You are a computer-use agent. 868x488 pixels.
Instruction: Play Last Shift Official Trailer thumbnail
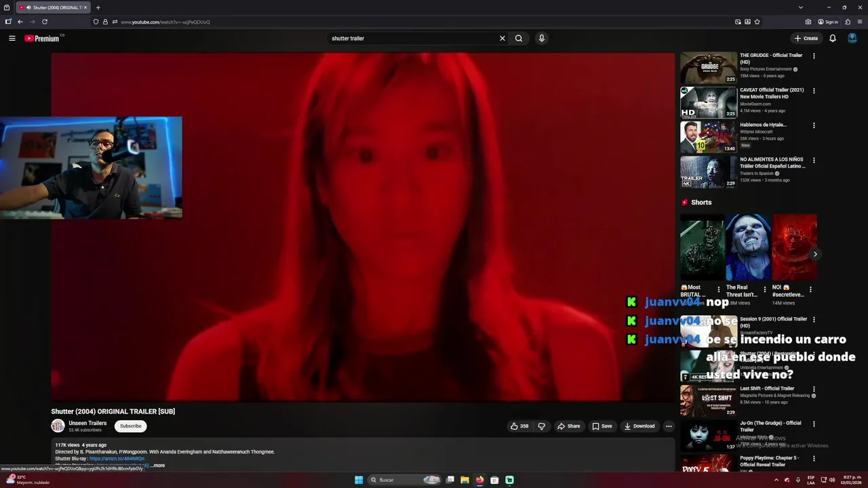pyautogui.click(x=709, y=401)
